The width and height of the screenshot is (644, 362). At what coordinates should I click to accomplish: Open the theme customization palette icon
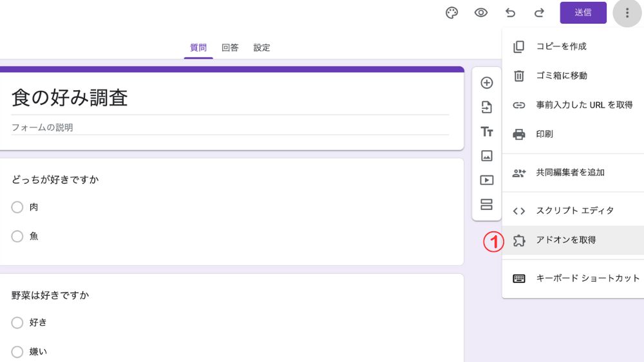pyautogui.click(x=452, y=13)
